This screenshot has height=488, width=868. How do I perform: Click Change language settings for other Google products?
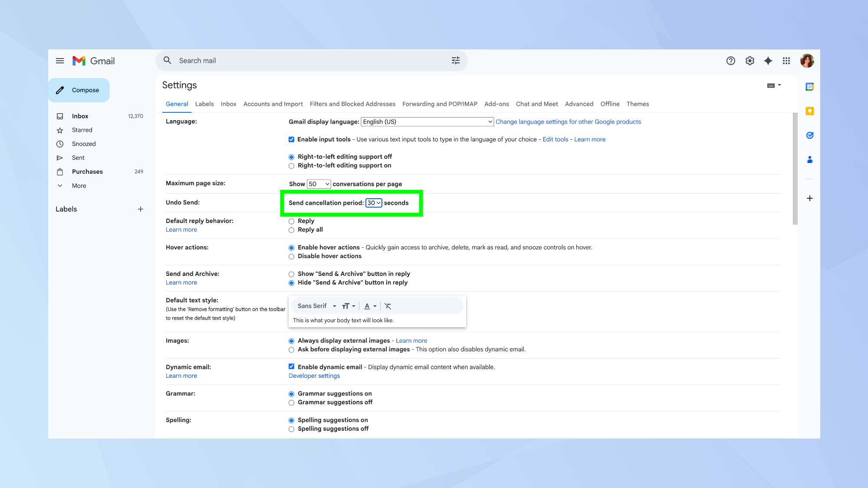[x=568, y=121]
